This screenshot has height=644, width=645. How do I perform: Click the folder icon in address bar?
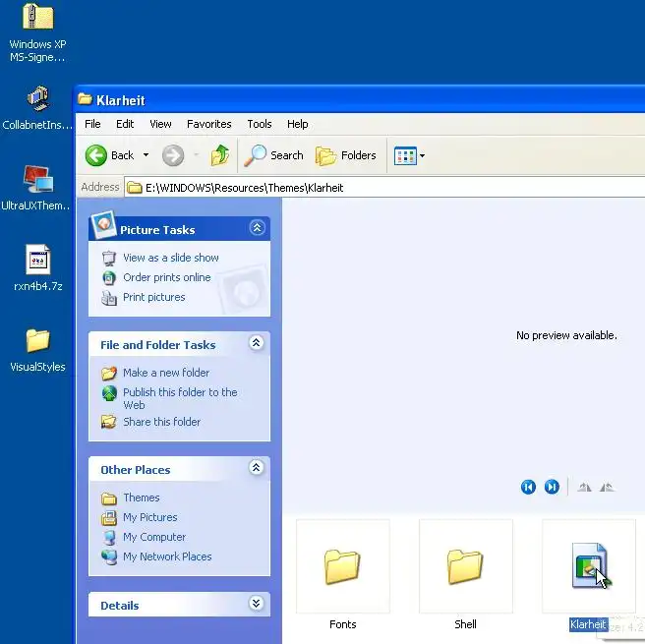pos(134,188)
